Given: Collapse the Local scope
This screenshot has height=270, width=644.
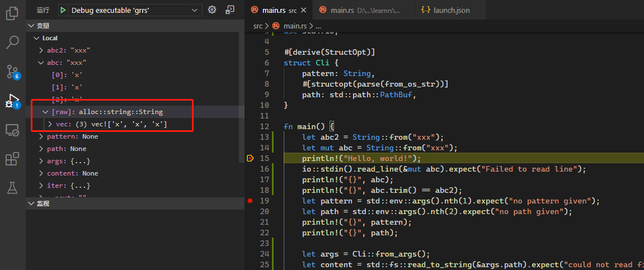Looking at the screenshot, I should tap(36, 38).
